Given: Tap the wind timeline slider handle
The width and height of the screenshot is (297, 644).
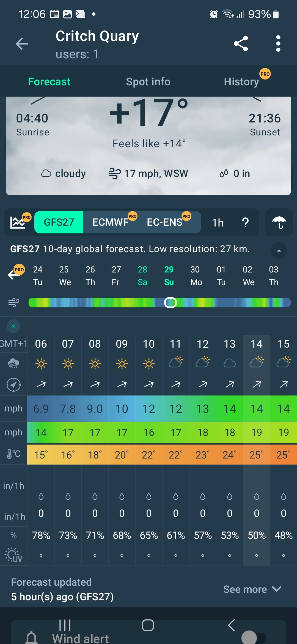Looking at the screenshot, I should click(170, 302).
